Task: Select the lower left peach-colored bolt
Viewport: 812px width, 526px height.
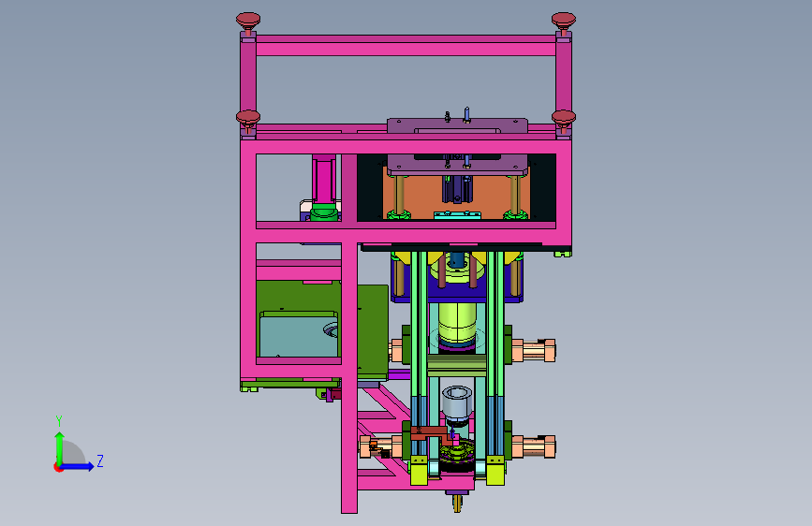Action: coord(380,447)
